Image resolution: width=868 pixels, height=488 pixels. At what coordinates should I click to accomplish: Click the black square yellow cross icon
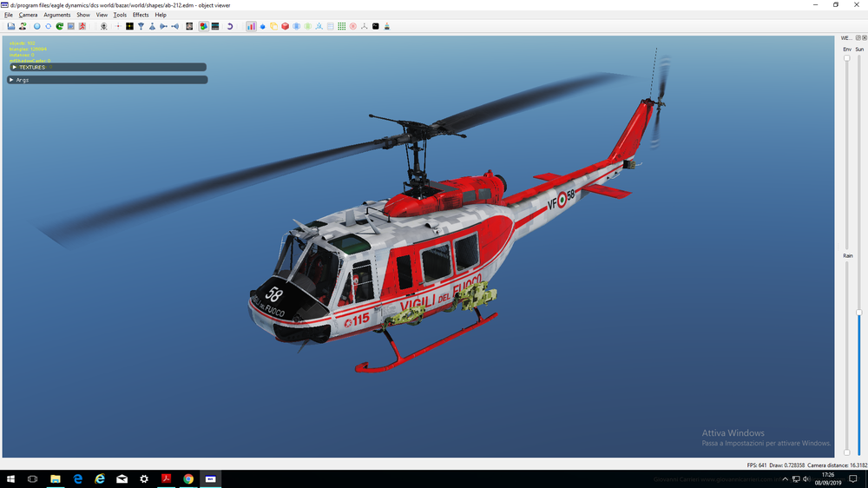click(129, 26)
